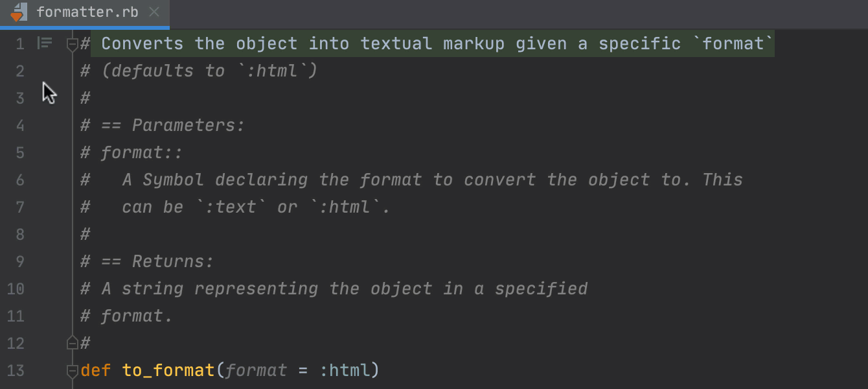Image resolution: width=868 pixels, height=389 pixels.
Task: Click the "== Returns:" comment heading
Action: (x=157, y=261)
